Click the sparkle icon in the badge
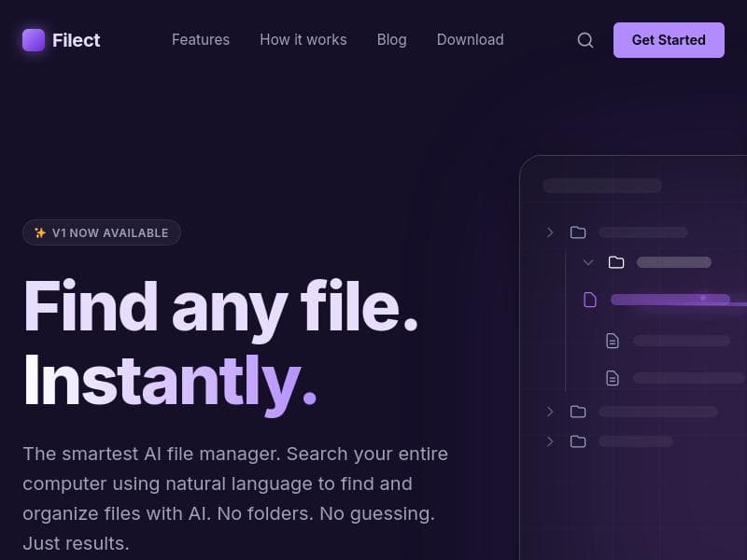 point(40,232)
